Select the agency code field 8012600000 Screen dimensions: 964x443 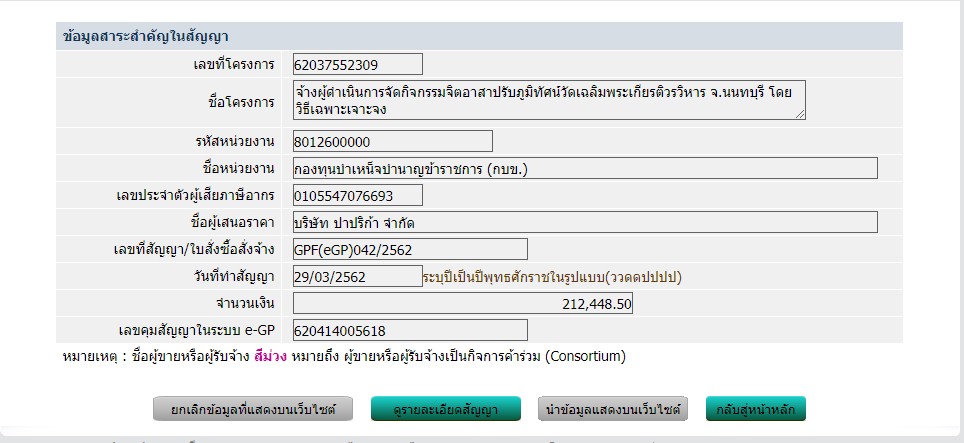(392, 141)
